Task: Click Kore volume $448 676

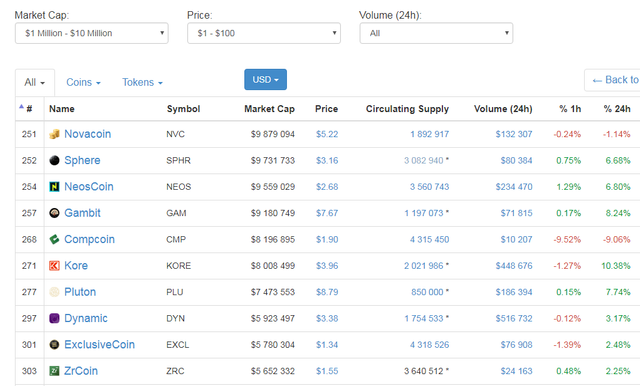Action: (x=514, y=266)
